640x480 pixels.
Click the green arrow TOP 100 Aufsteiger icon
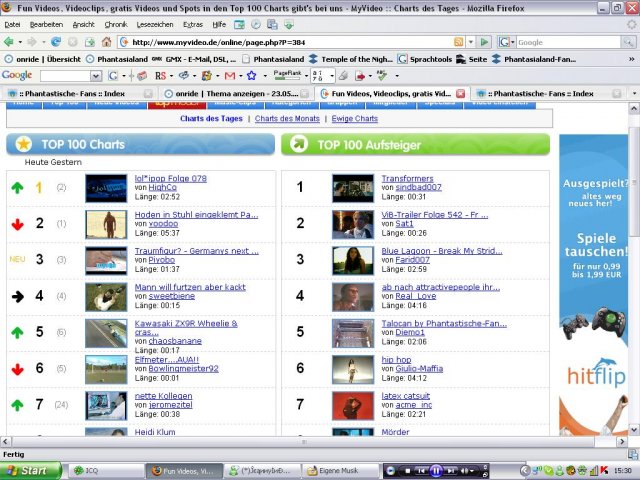point(299,144)
